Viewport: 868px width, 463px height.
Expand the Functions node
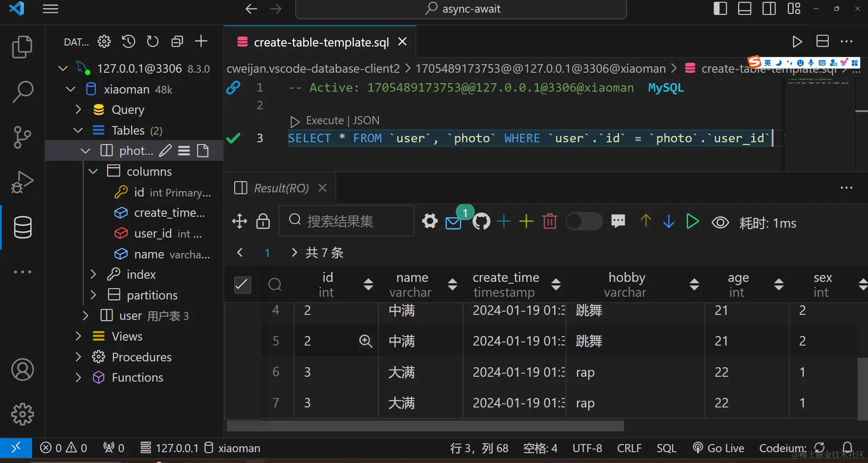(78, 377)
